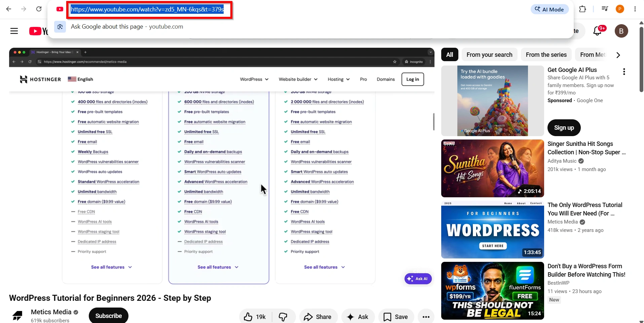This screenshot has height=323, width=644.
Task: Open Metics Media channel avatar
Action: tap(17, 316)
